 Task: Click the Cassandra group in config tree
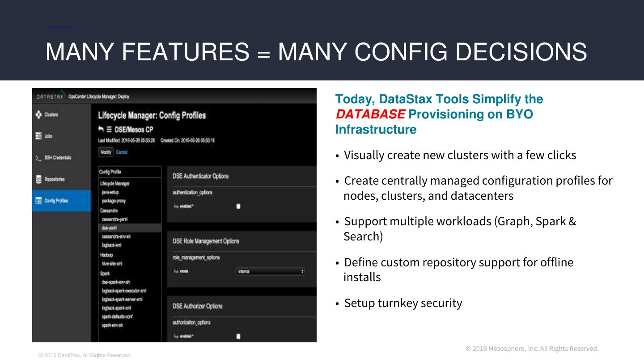coord(109,210)
